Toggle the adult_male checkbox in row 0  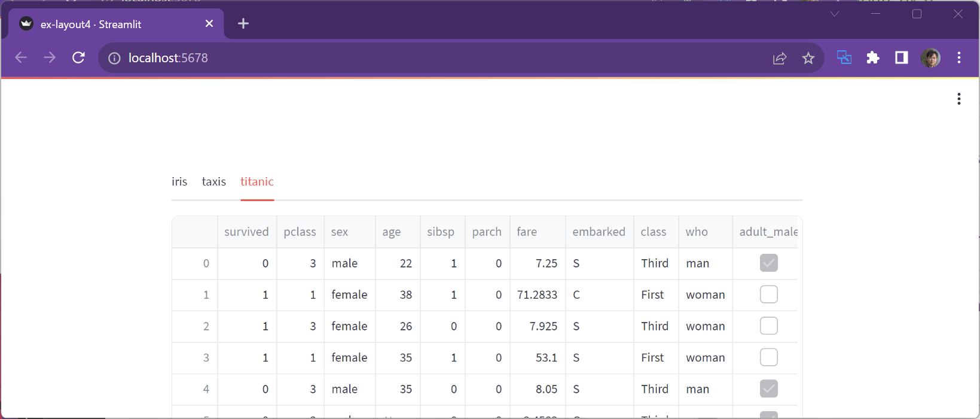768,263
